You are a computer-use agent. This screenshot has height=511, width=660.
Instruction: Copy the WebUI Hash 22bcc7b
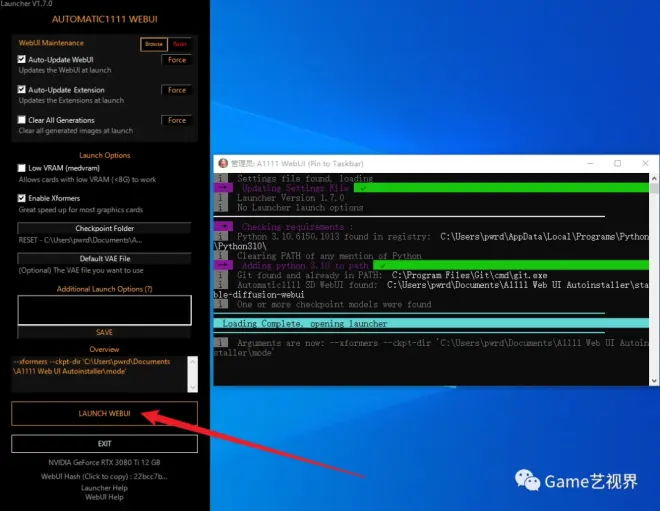coord(104,476)
